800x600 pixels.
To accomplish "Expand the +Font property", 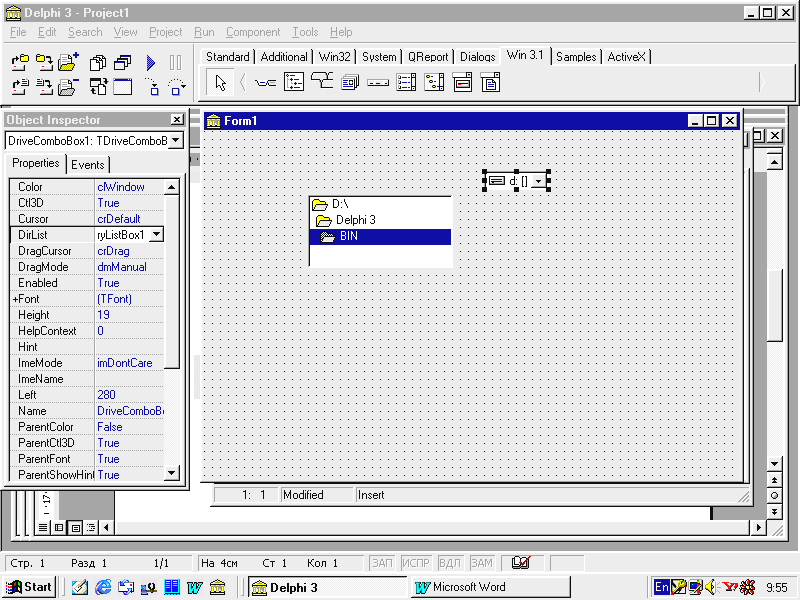I will tap(15, 299).
